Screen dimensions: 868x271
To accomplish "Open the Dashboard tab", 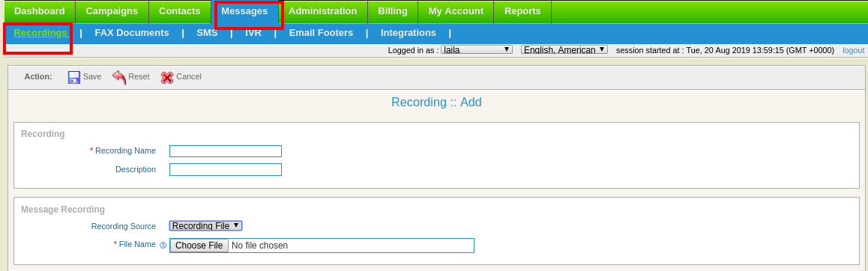I will tap(39, 12).
